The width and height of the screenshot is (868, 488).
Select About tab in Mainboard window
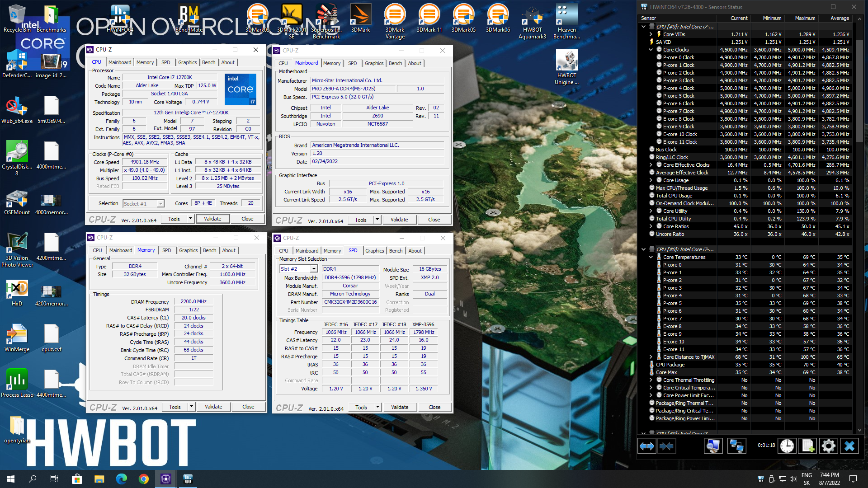pos(415,63)
